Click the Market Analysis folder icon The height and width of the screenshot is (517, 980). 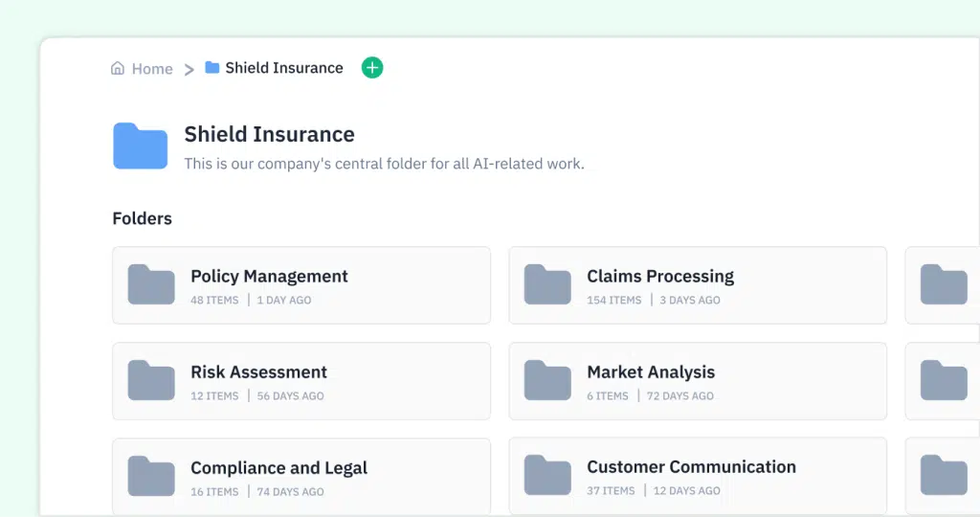pyautogui.click(x=547, y=380)
